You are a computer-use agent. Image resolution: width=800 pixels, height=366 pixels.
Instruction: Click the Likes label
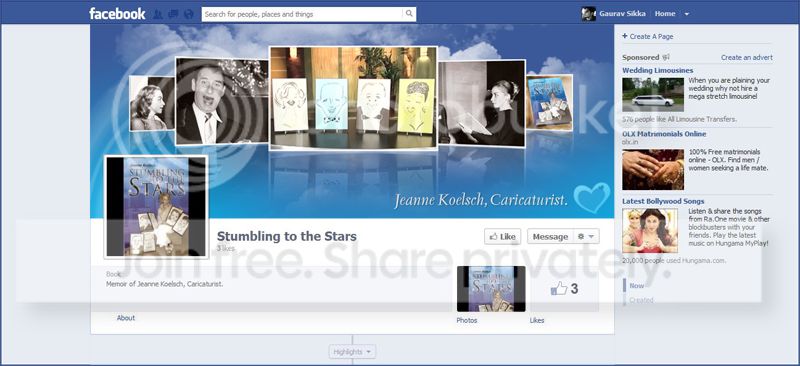tap(537, 321)
